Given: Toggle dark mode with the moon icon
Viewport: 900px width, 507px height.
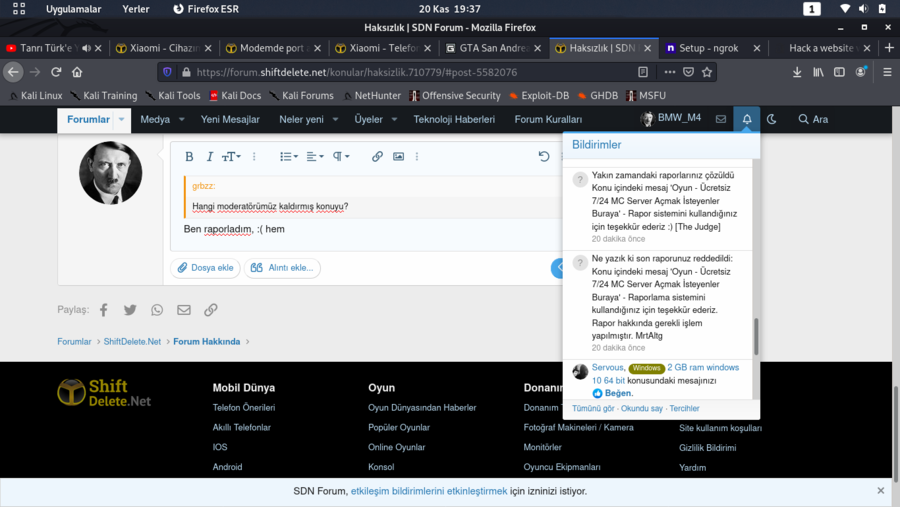Looking at the screenshot, I should [771, 119].
